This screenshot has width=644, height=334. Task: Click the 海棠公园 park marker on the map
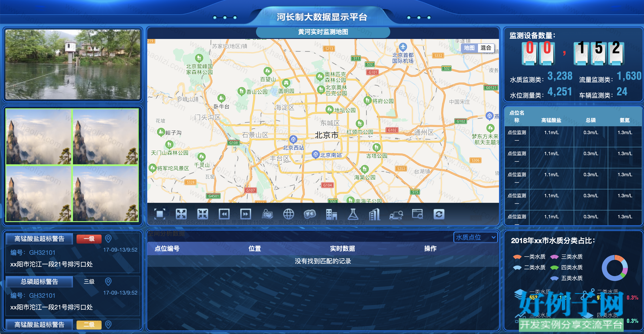coord(365,169)
